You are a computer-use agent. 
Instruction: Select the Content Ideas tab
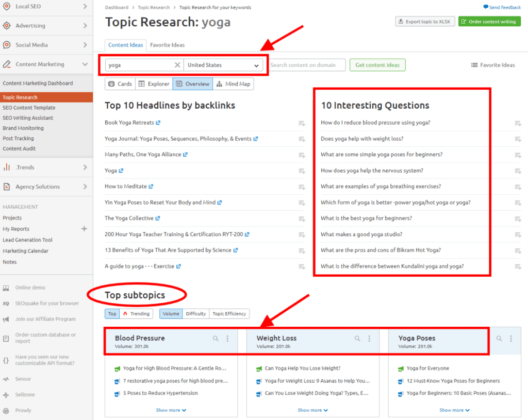tap(126, 45)
